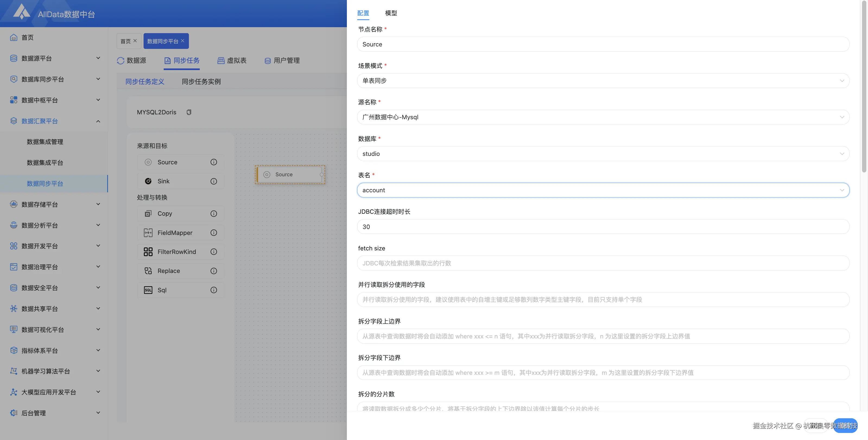
Task: Click the Replace component icon
Action: (x=148, y=271)
